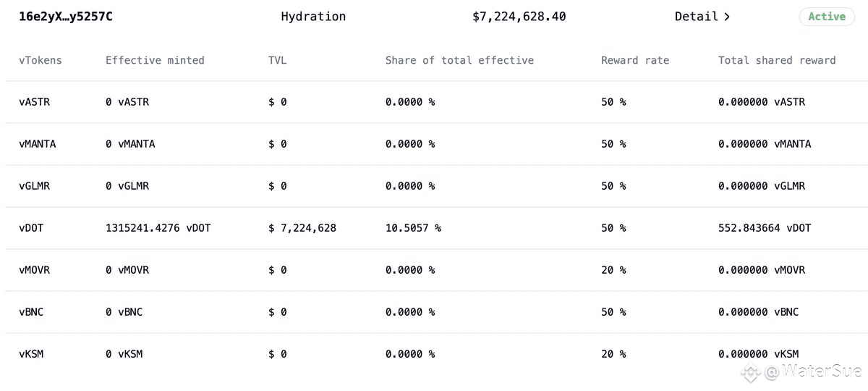Click the Reward rate column header
868x391 pixels.
click(634, 60)
